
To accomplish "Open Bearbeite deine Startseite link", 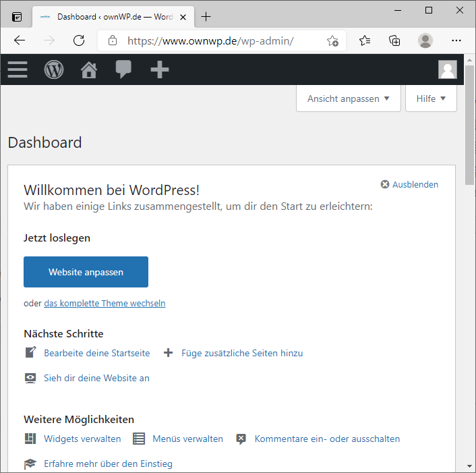I will tap(97, 353).
